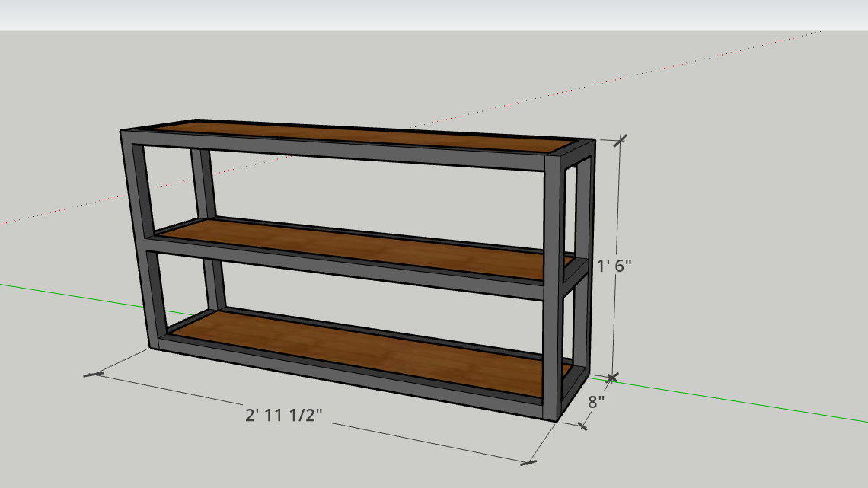Select the 2' 11 1/2" length dimension label
This screenshot has height=488, width=868.
coord(283,416)
